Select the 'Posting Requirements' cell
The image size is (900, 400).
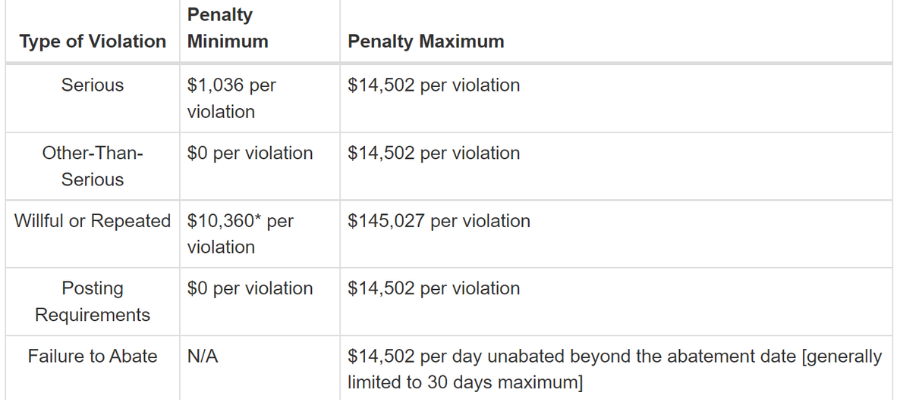tap(92, 301)
